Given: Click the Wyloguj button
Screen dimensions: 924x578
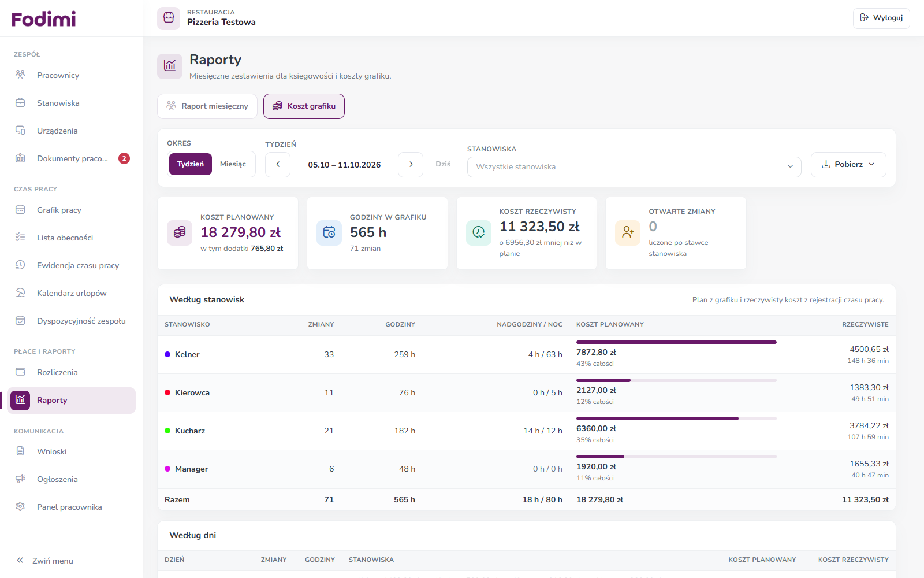Looking at the screenshot, I should 881,18.
